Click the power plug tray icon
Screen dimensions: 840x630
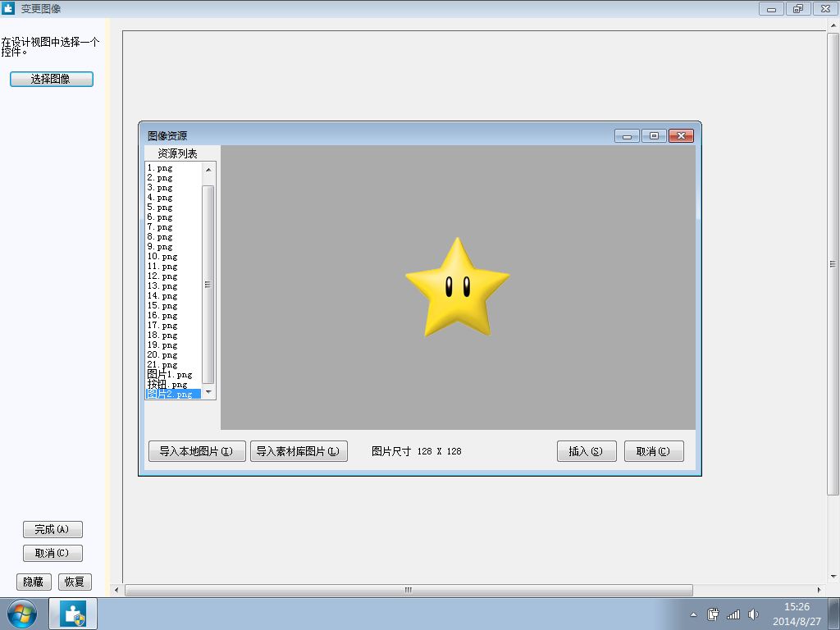click(713, 614)
